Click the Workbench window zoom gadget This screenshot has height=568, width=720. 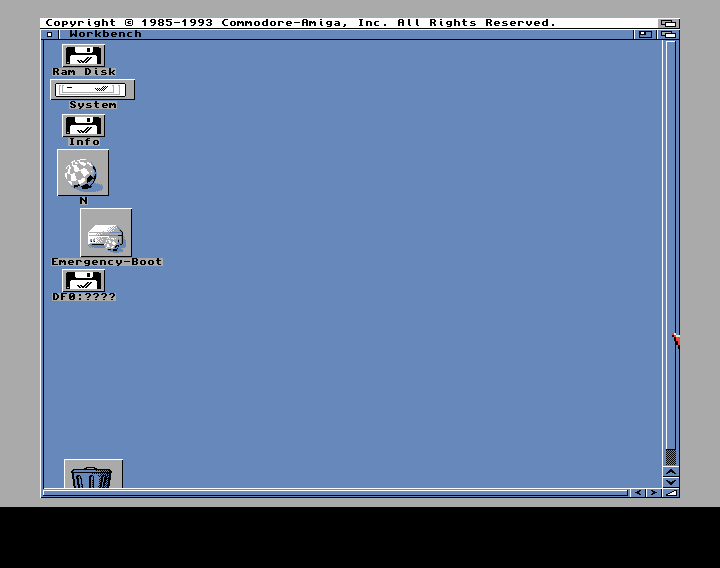[x=646, y=34]
